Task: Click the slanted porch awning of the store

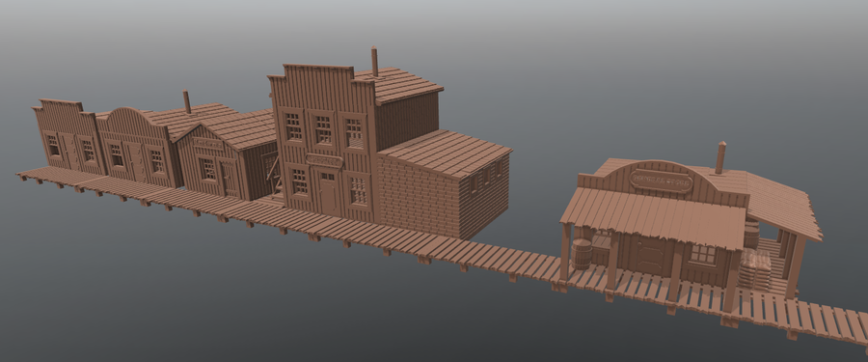Action: coord(653,217)
